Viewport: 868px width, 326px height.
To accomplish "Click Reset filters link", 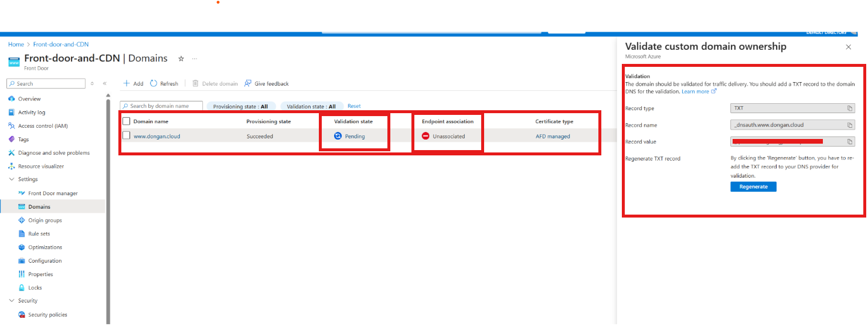I will (x=354, y=106).
